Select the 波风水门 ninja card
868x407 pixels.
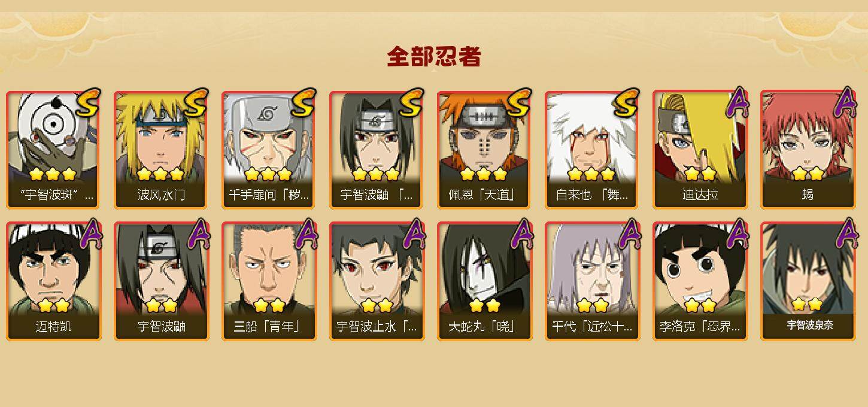pos(161,150)
